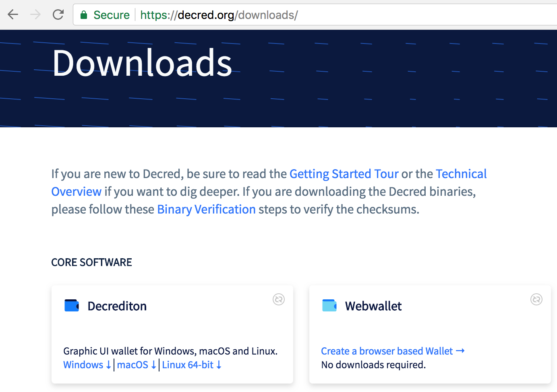
Task: Open Create a browser based Wallet link
Action: [393, 351]
